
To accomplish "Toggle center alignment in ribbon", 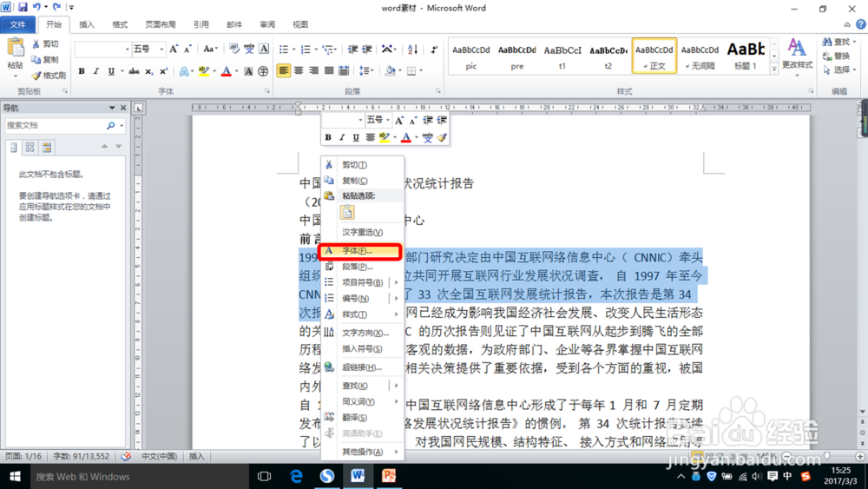I will [299, 71].
